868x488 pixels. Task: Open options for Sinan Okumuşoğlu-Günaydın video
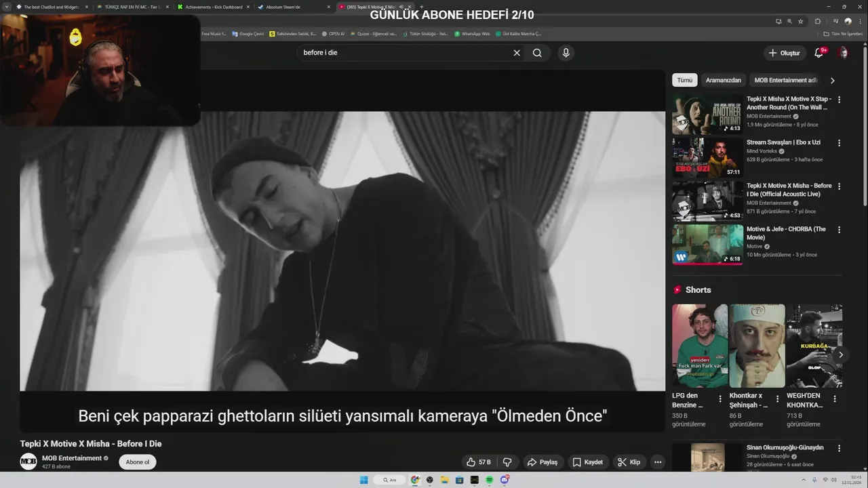pos(839,449)
